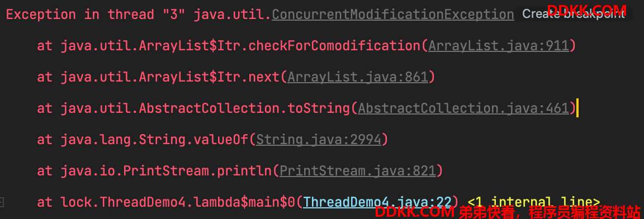Viewport: 644px width, 219px height.
Task: Go to PrintStream.java:821 link
Action: pos(357,171)
